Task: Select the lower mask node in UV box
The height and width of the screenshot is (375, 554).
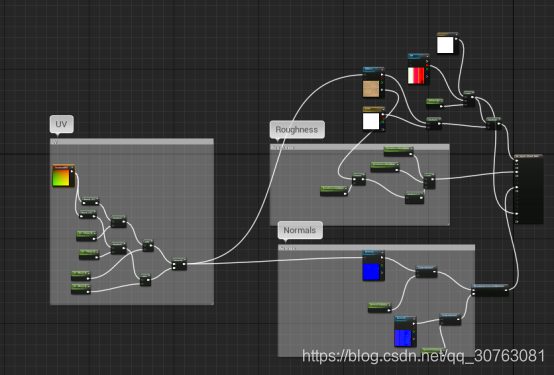Action: coord(88,214)
